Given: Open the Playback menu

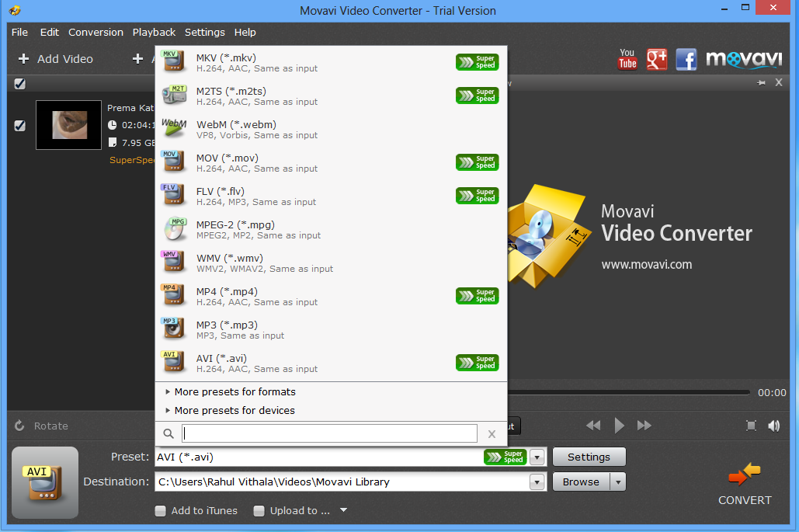Looking at the screenshot, I should click(x=154, y=32).
